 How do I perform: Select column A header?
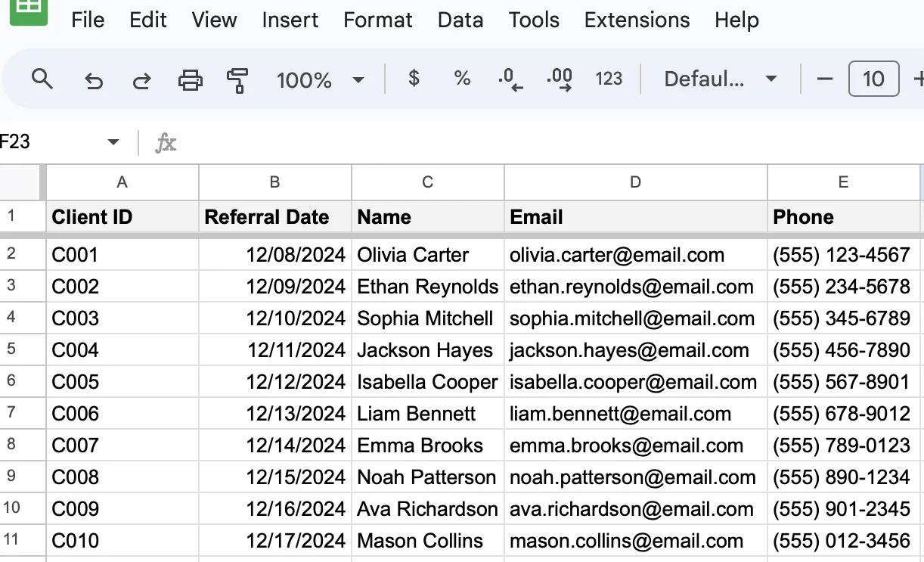(122, 182)
